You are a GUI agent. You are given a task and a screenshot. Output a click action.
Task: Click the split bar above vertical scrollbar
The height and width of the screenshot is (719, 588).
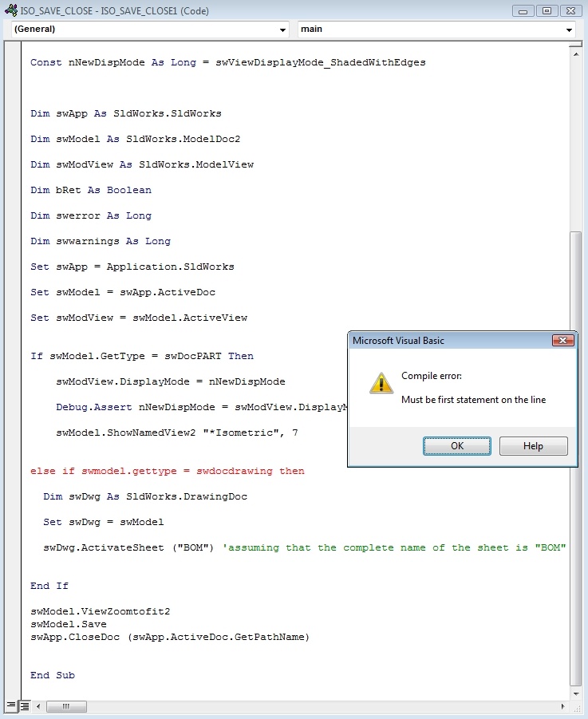click(575, 45)
